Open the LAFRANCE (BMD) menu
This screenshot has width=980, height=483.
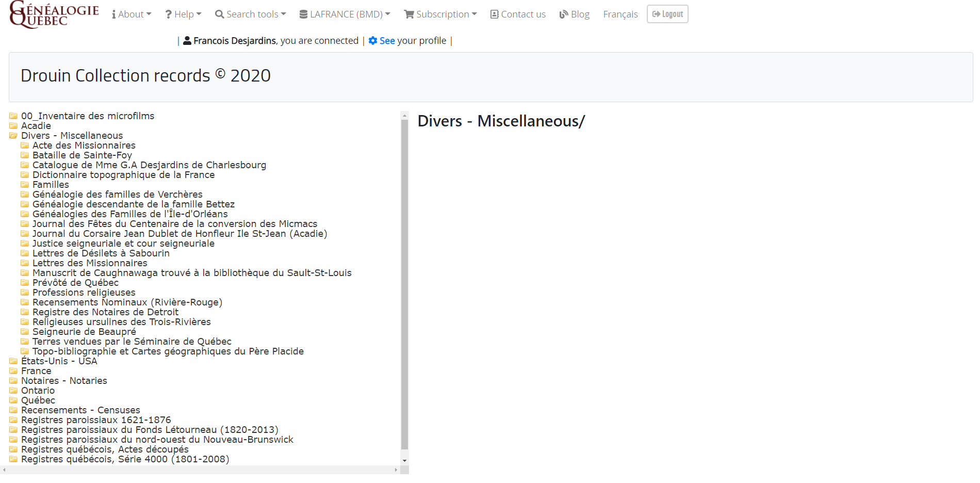[x=345, y=14]
